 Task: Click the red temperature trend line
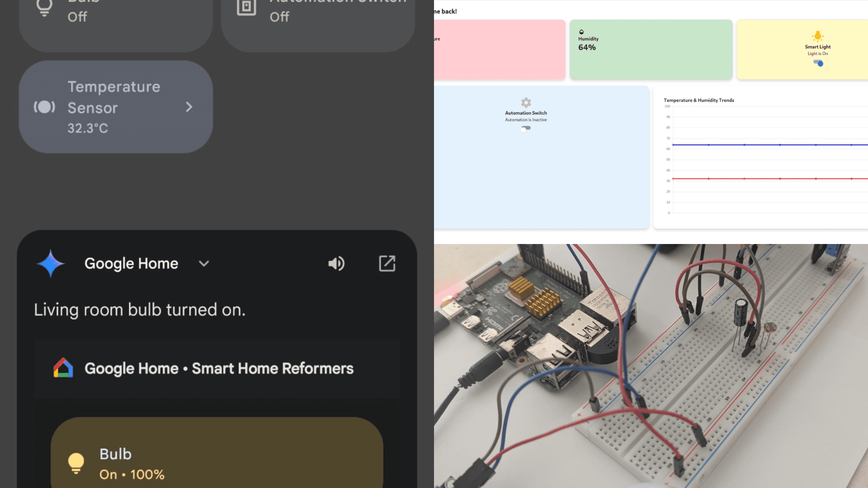tap(770, 178)
